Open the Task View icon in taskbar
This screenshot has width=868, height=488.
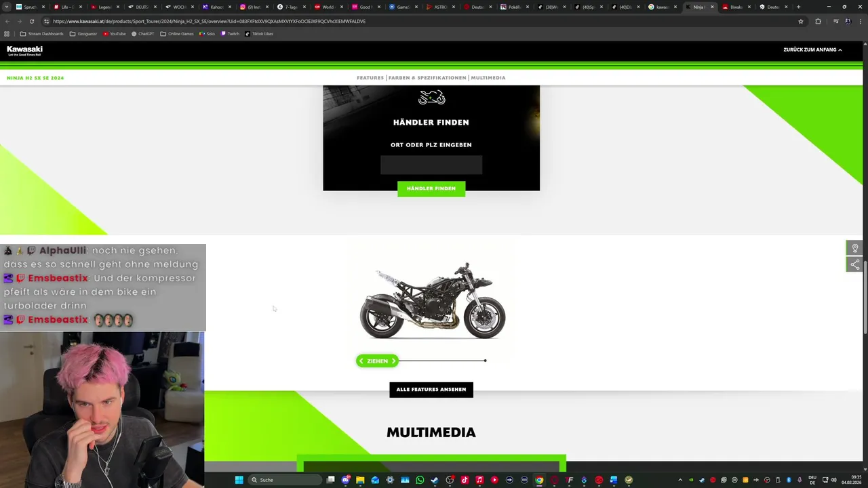[330, 480]
